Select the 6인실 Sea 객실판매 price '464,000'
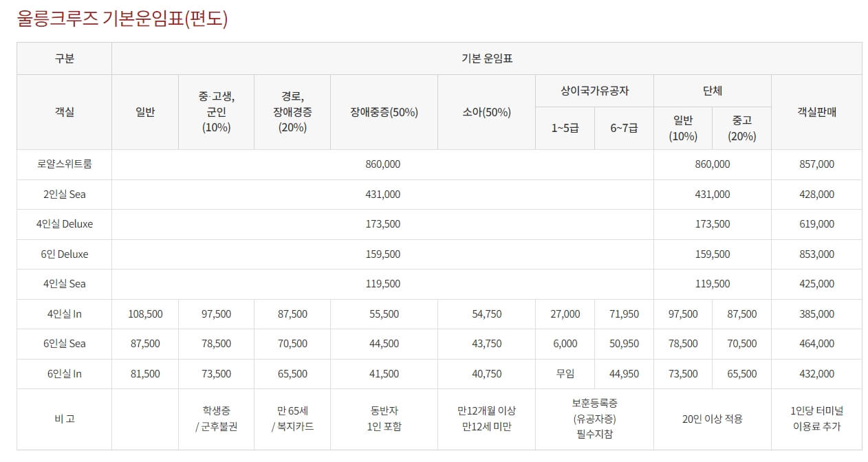 [816, 344]
